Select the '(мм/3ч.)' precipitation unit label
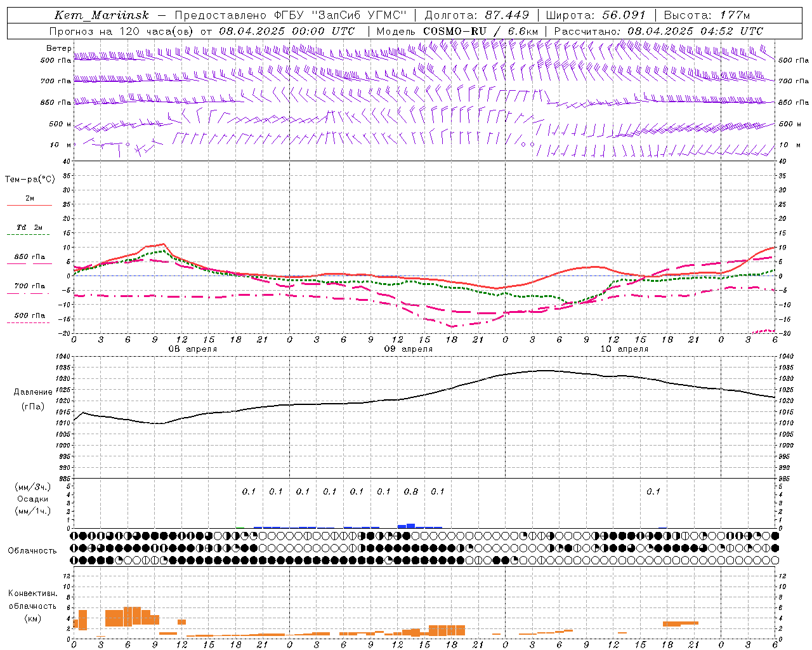The image size is (812, 650). coord(33,487)
